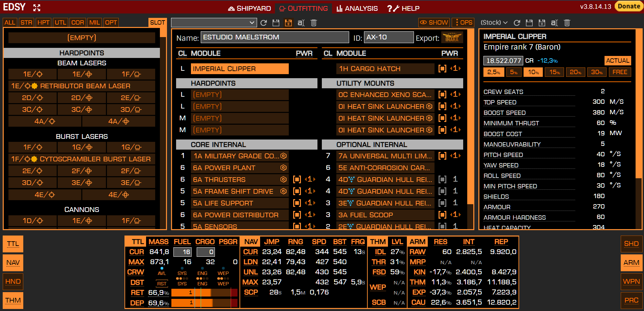Click the SHOW button

434,23
